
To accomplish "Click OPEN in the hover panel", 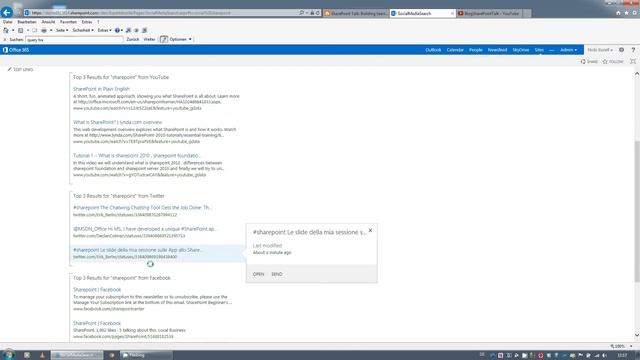I will 258,274.
